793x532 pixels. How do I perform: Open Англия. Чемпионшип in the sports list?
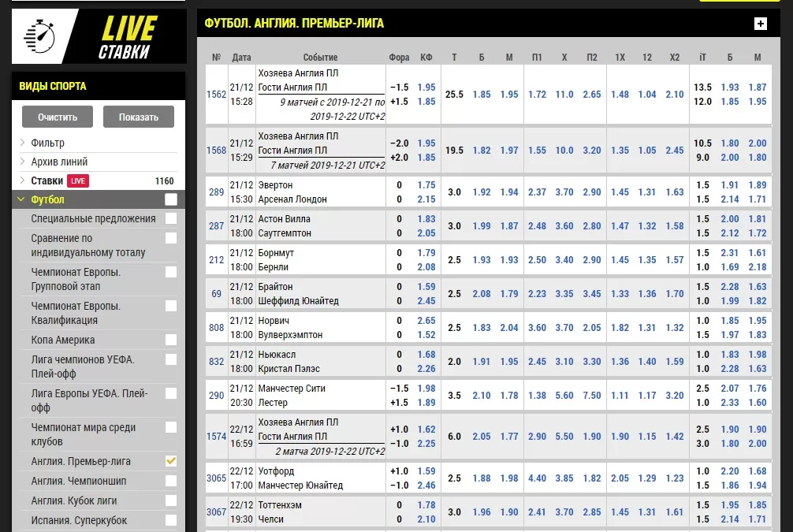click(x=79, y=481)
